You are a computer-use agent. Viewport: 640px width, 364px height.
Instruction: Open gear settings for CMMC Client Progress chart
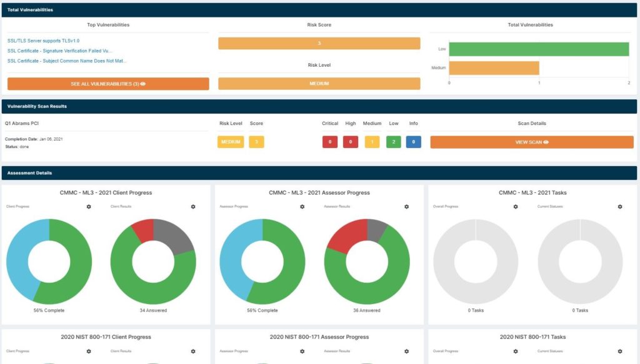pos(89,207)
